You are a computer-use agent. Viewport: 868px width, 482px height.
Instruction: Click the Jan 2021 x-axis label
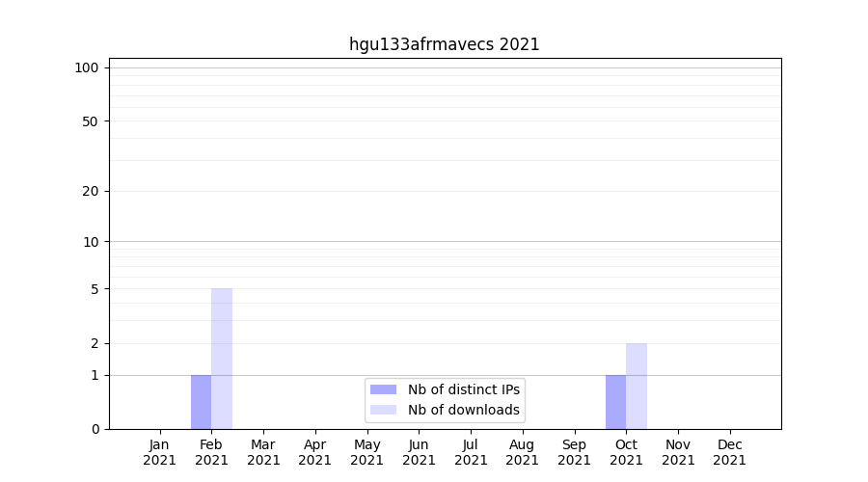[x=160, y=452]
